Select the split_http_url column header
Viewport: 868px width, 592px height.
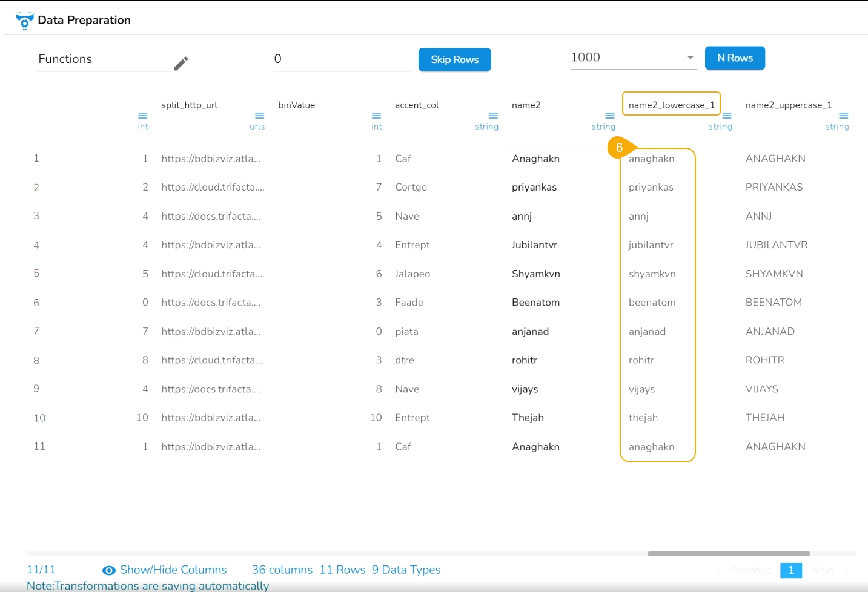190,105
